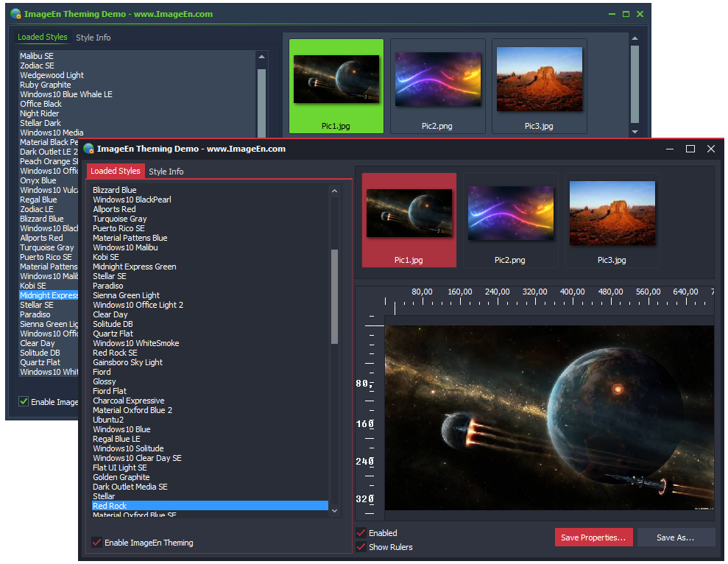This screenshot has width=728, height=564.
Task: Uncheck the Enabled checkbox
Action: pos(361,532)
